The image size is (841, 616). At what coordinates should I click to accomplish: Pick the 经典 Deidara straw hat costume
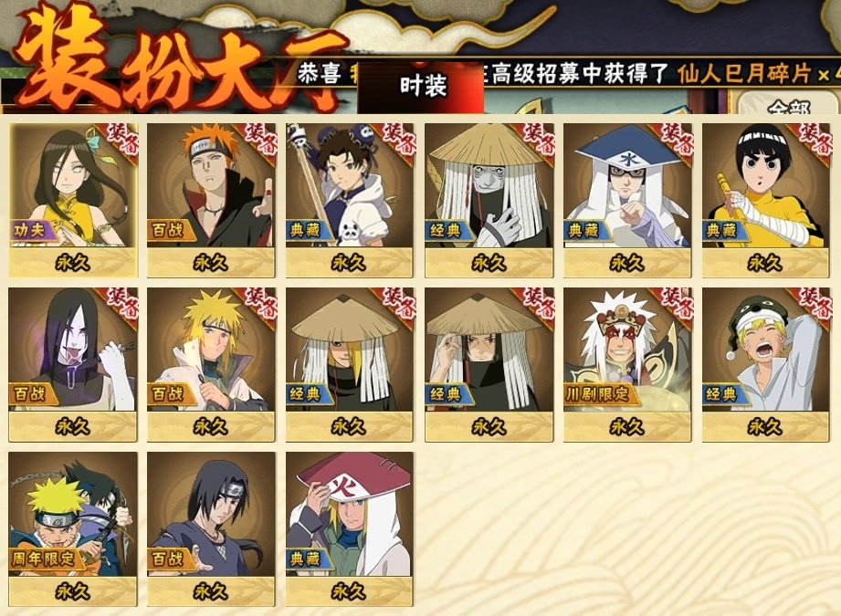[350, 364]
